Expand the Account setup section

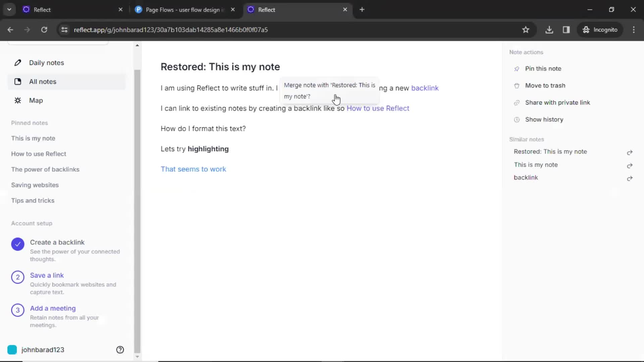[x=32, y=223]
